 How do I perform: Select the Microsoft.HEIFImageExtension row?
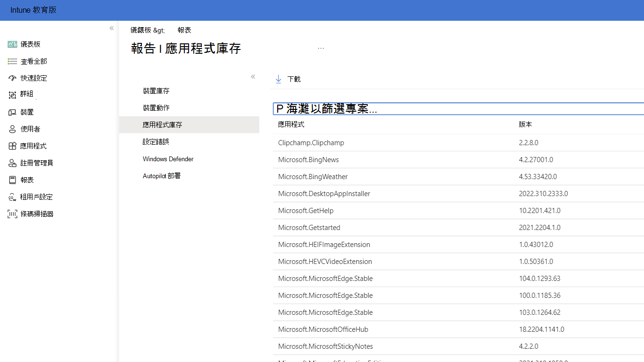coord(459,245)
